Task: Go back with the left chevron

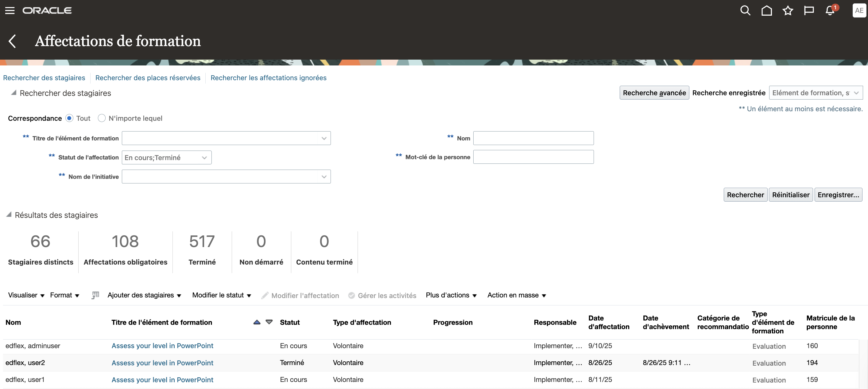Action: [x=12, y=41]
